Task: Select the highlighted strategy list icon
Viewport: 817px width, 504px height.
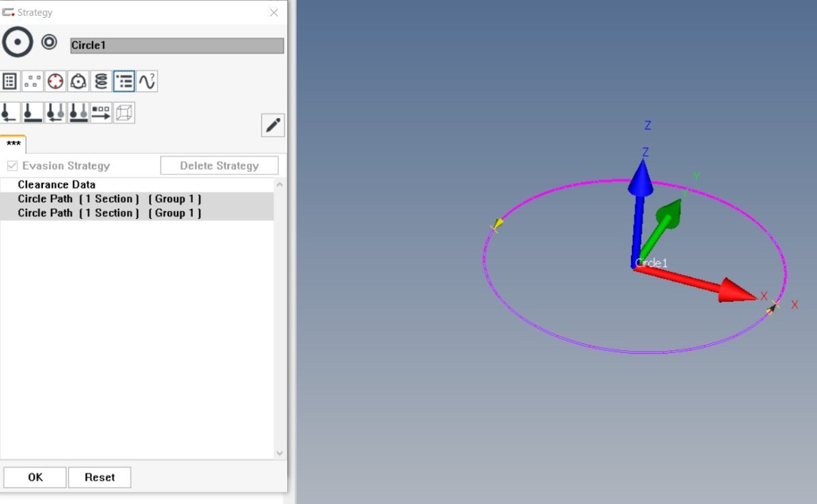Action: [x=124, y=82]
